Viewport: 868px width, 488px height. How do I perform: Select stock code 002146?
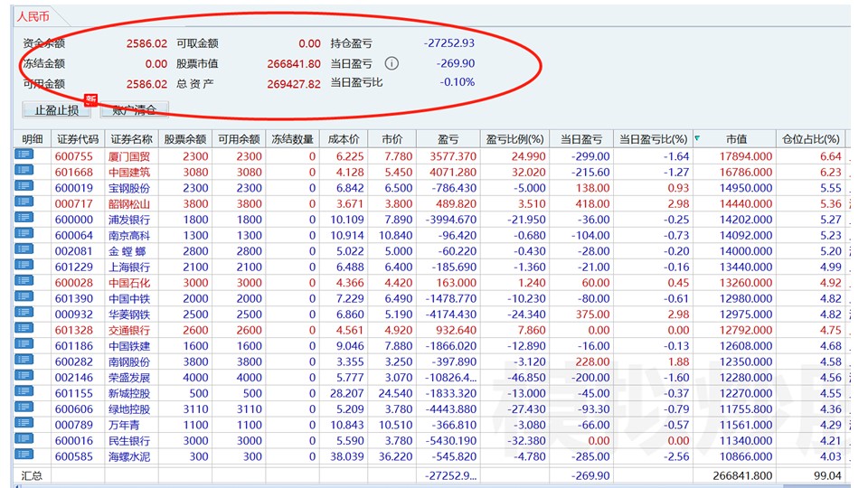(x=73, y=378)
